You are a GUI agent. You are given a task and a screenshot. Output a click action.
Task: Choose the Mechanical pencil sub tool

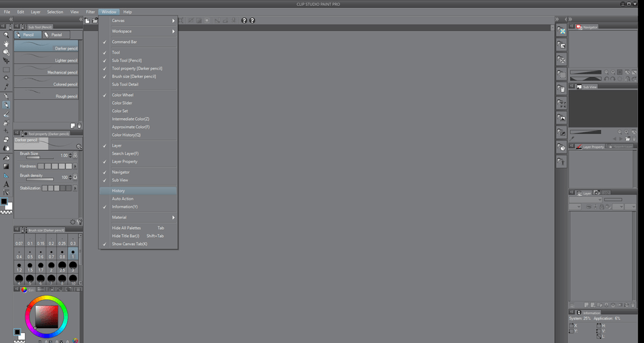click(46, 70)
